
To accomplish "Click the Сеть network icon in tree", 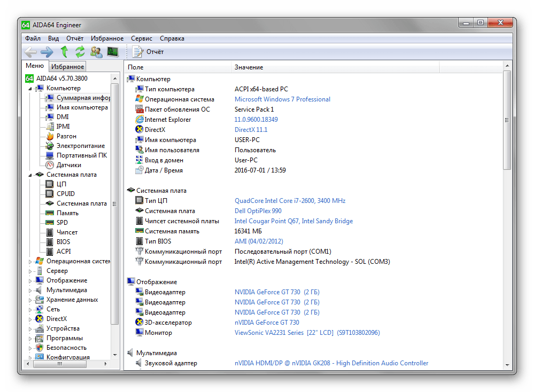I will (x=40, y=309).
